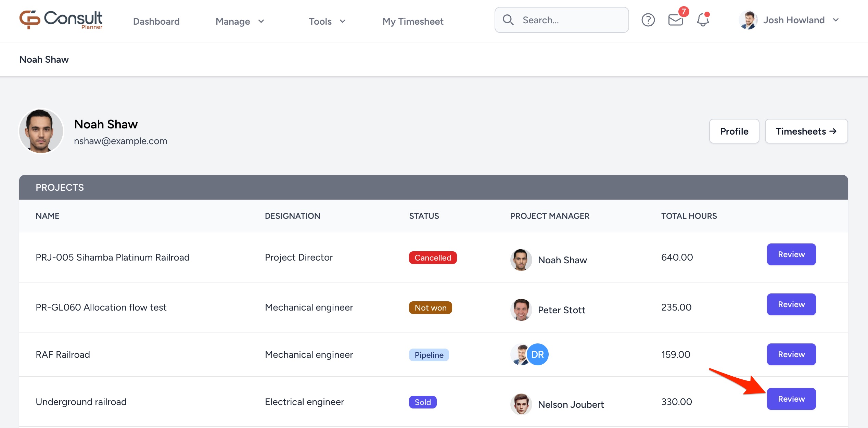Expand the Manage menu dropdown
This screenshot has width=868, height=428.
click(240, 21)
